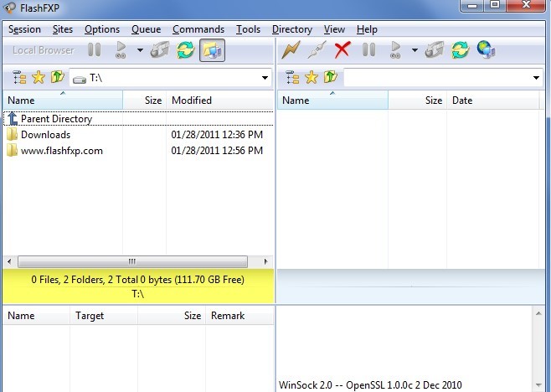Refresh the local pane file list
Screen dimensions: 551x392
[x=186, y=50]
